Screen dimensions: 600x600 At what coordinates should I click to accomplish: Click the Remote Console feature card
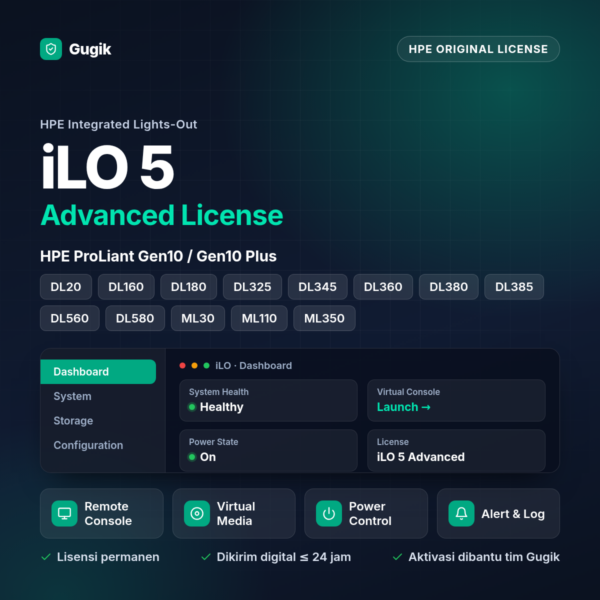tap(102, 514)
